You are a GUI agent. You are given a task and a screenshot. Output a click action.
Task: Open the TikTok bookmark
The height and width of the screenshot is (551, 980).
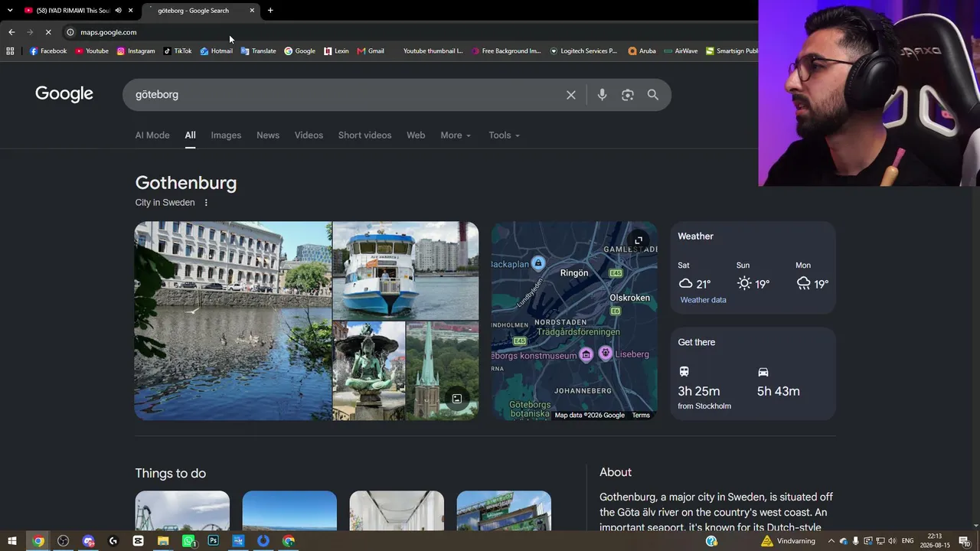[x=178, y=51]
